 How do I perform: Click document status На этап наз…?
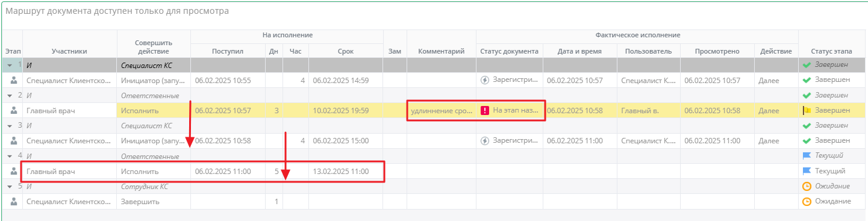click(x=516, y=111)
